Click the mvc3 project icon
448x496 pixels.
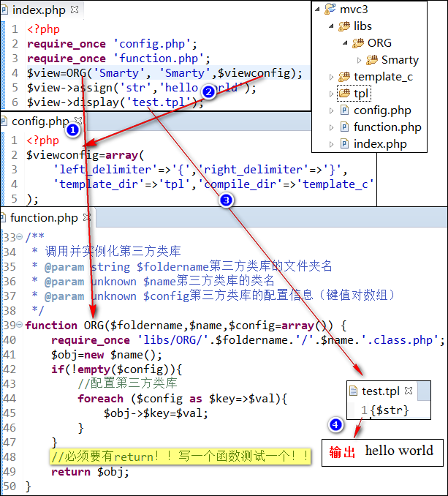click(x=330, y=9)
